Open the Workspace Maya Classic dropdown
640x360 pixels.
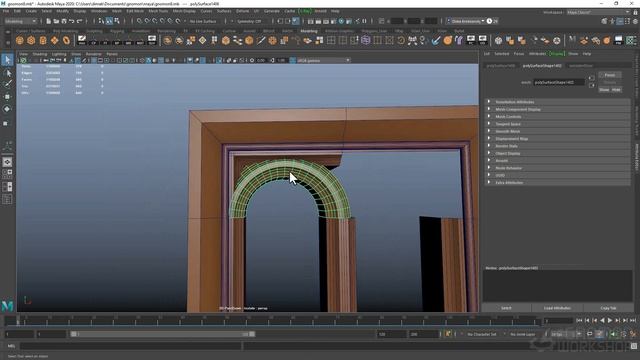point(598,13)
